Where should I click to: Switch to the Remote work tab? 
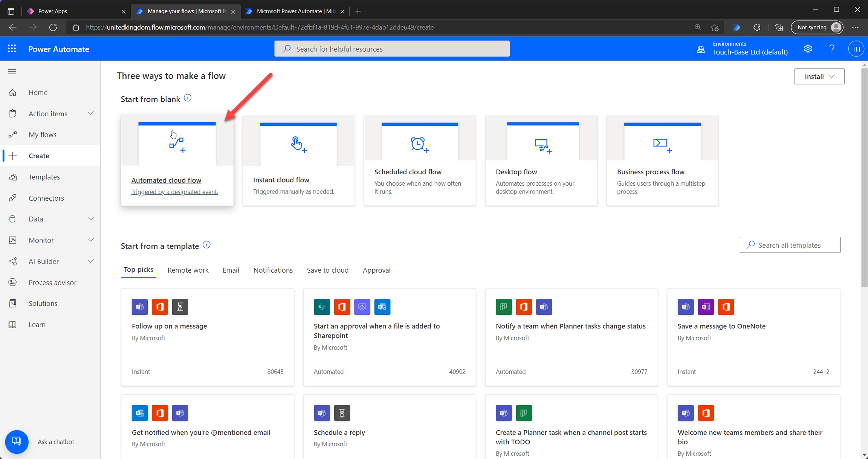point(188,270)
